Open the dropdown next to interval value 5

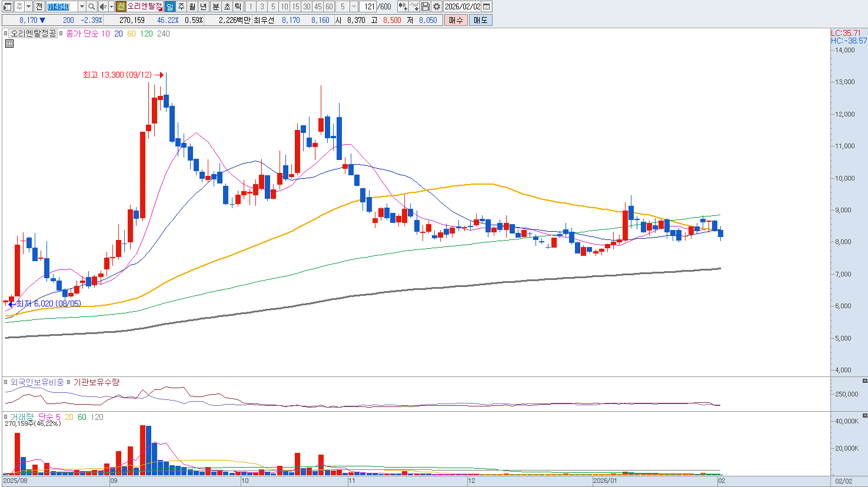[x=354, y=6]
